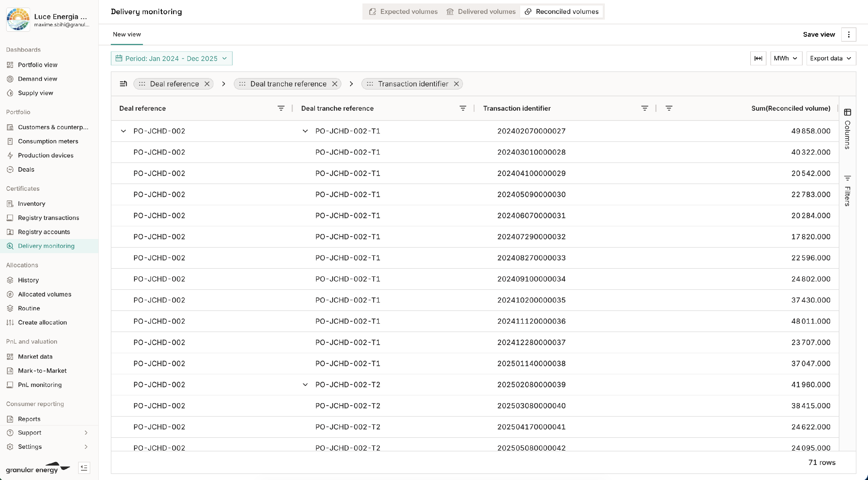Remove Transaction identifier grouping chip
This screenshot has width=868, height=480.
click(x=456, y=84)
